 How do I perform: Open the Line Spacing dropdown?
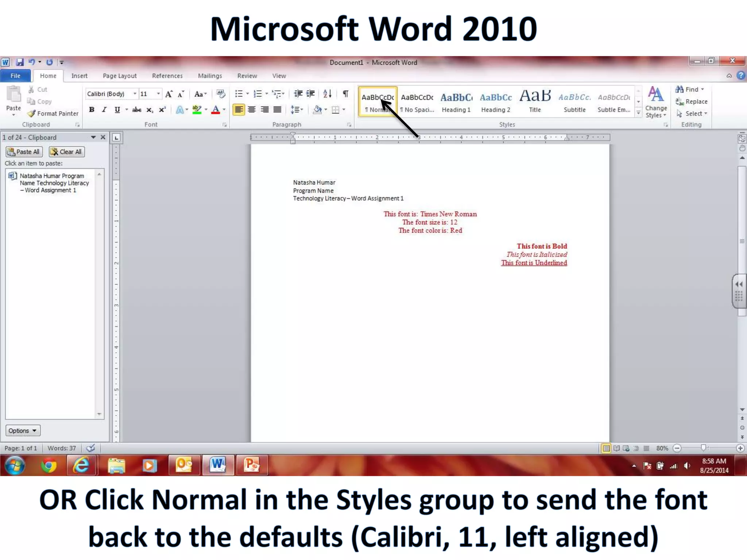point(297,109)
